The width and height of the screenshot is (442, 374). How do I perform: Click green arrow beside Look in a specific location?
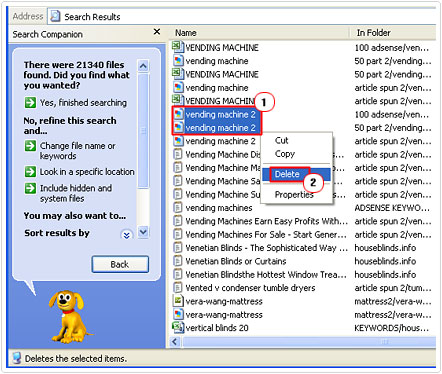click(30, 172)
